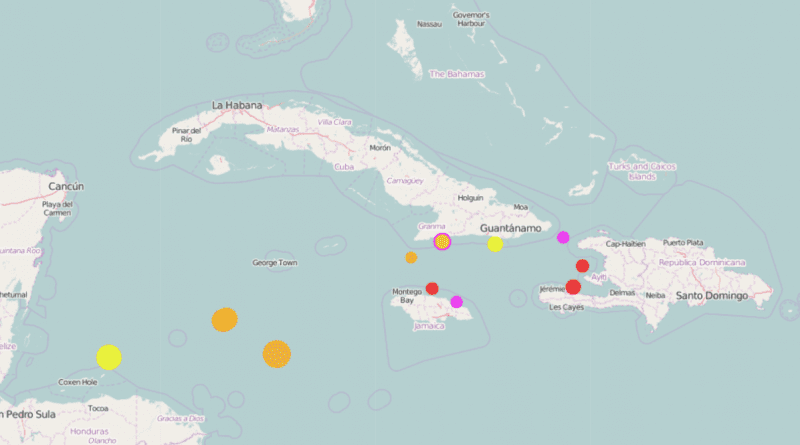
Task: Select the red marker beside the Ayiti label
Action: point(582,266)
